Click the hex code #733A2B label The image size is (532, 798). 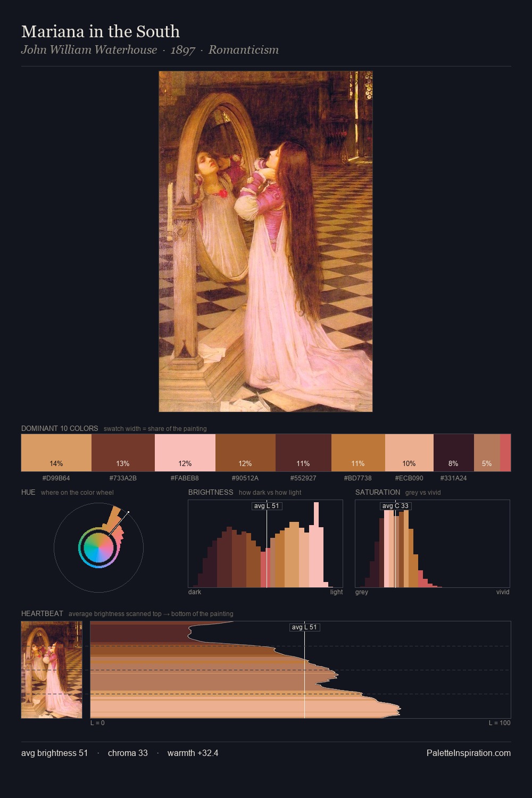123,478
